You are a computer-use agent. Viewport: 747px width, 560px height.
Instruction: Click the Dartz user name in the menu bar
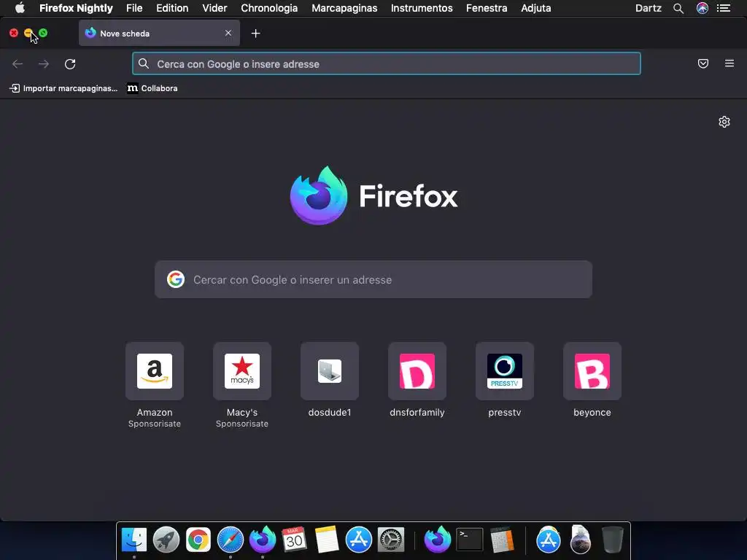click(x=649, y=8)
